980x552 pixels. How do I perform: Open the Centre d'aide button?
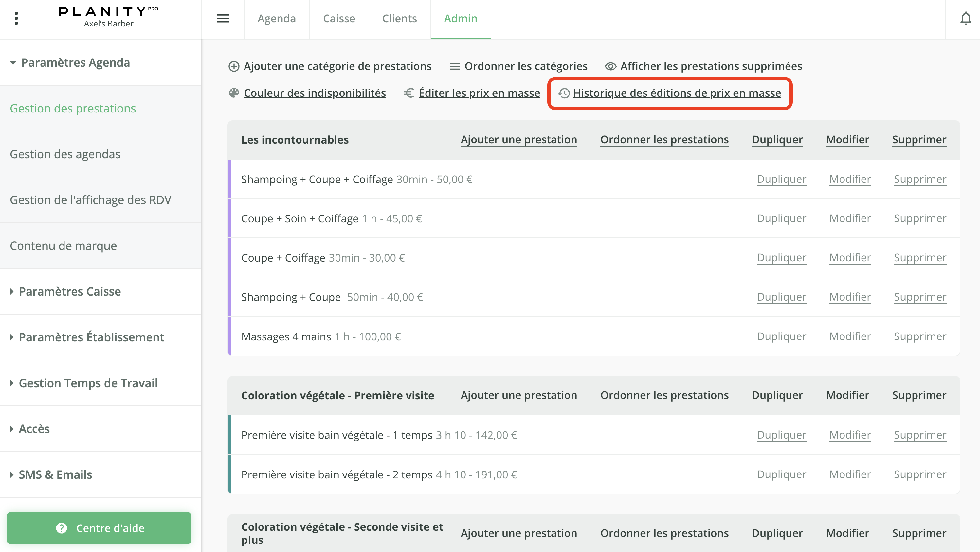pos(99,528)
